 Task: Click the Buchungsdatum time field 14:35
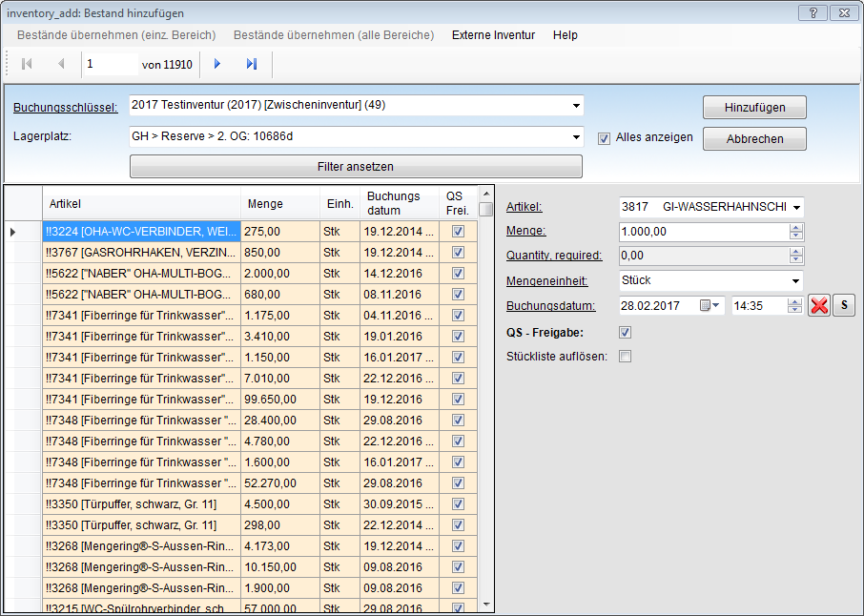759,306
